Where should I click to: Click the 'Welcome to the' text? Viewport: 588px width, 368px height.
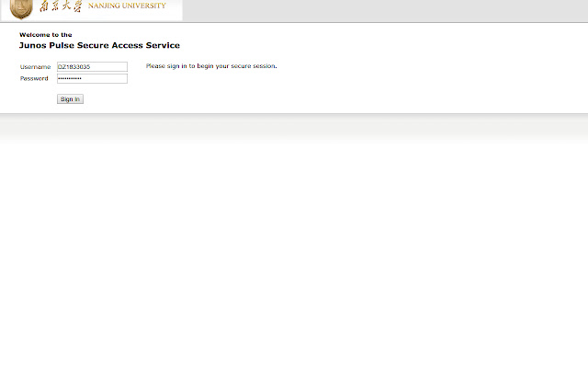point(46,35)
